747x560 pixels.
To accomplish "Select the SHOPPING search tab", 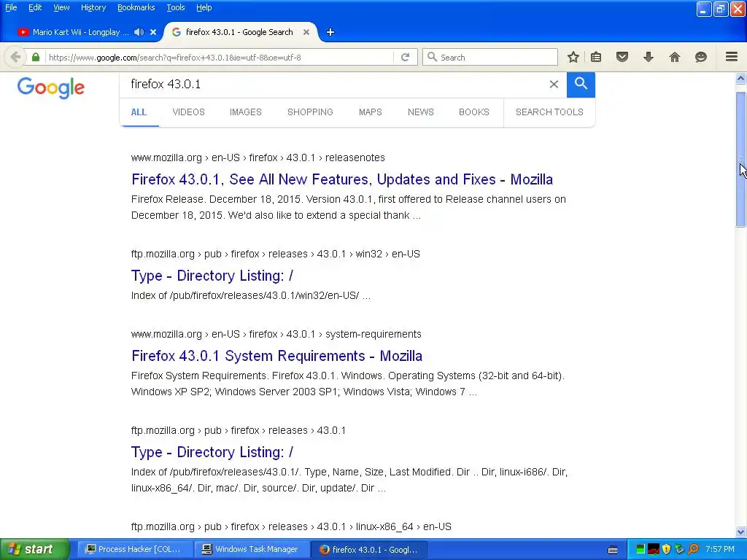I will click(310, 112).
